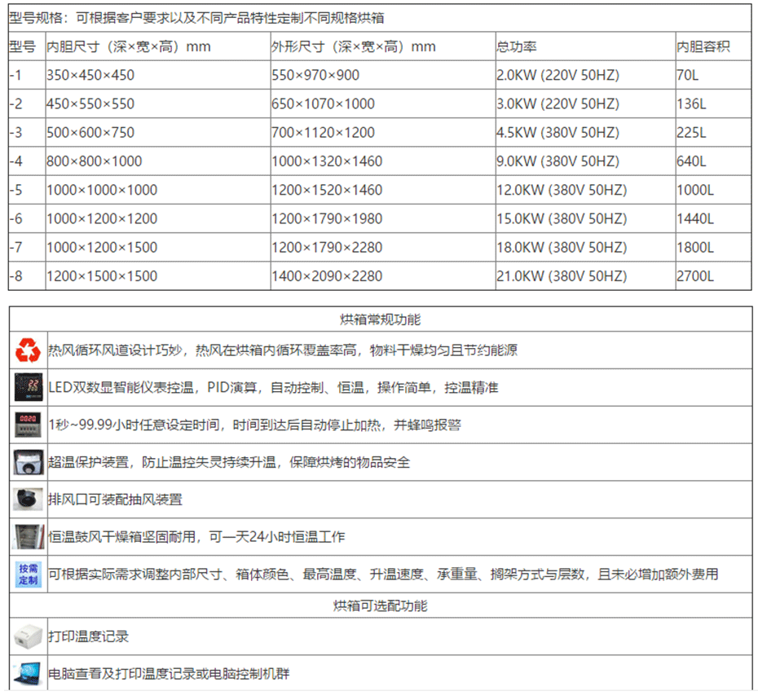
Task: Click the digital timer icon
Action: 28,425
